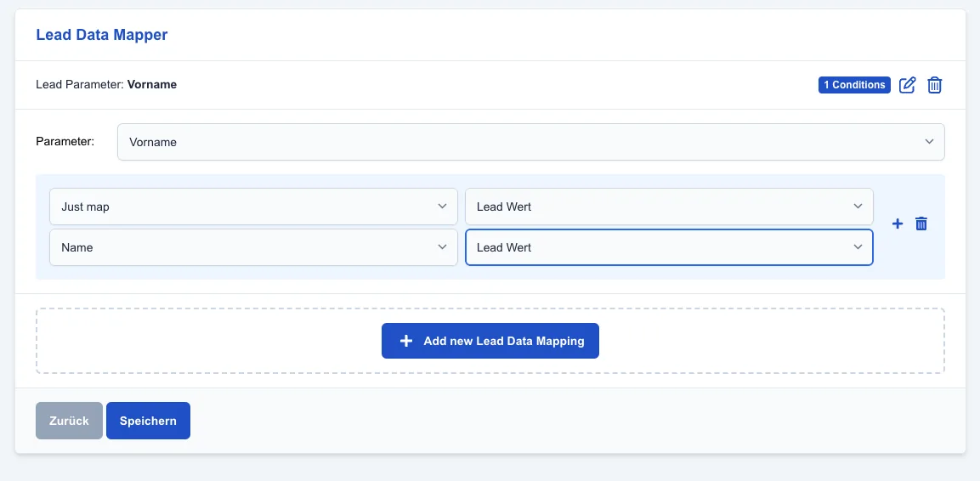This screenshot has height=481, width=980.
Task: Open the Lead Wert dropdown beside Name
Action: [x=670, y=247]
